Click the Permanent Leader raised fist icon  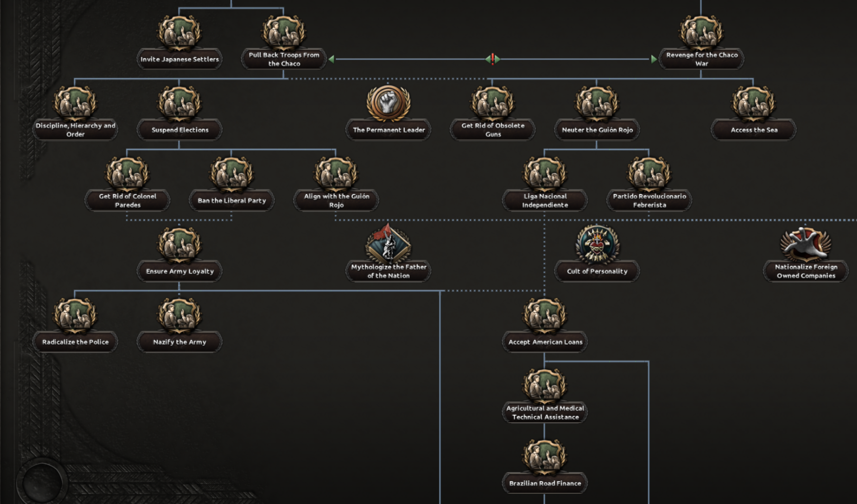pyautogui.click(x=388, y=103)
